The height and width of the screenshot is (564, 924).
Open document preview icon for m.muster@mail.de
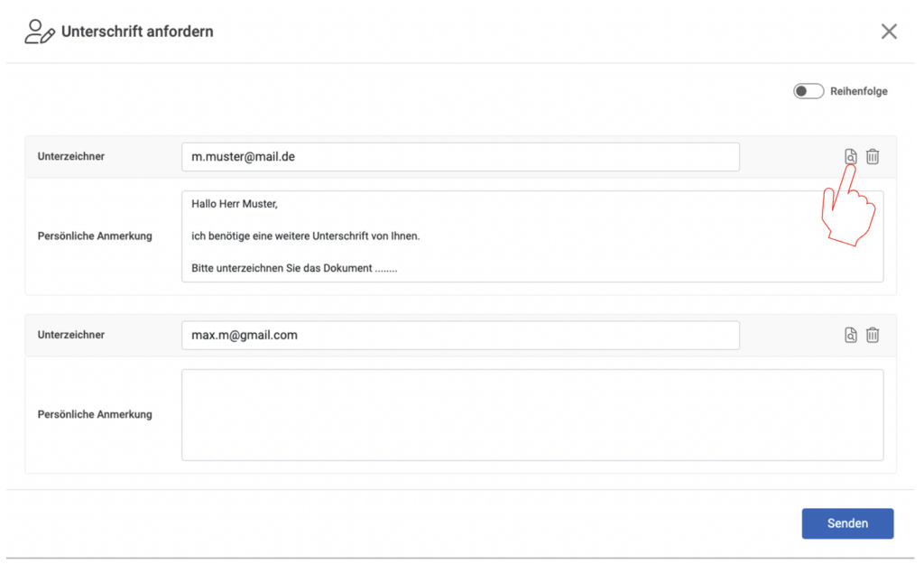click(x=850, y=156)
